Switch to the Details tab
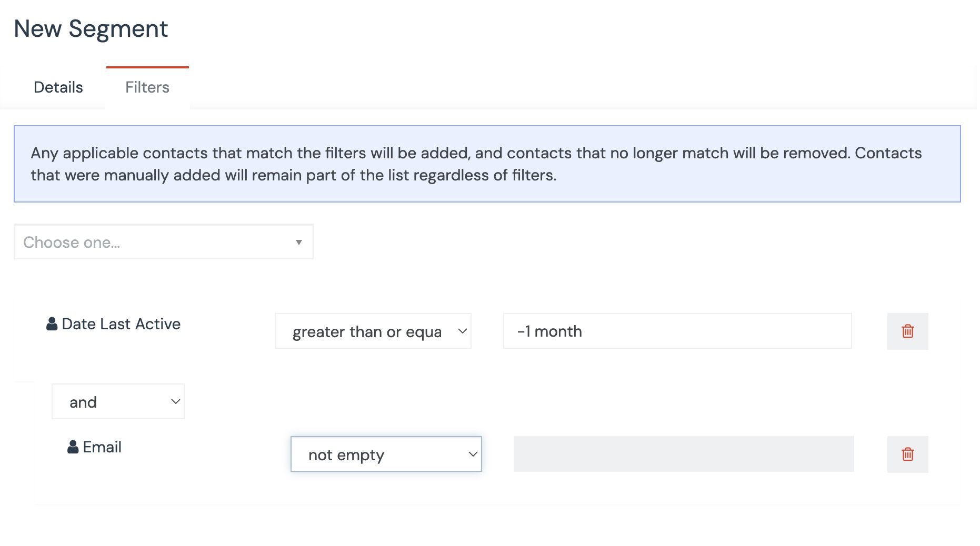This screenshot has width=980, height=546. click(x=58, y=87)
